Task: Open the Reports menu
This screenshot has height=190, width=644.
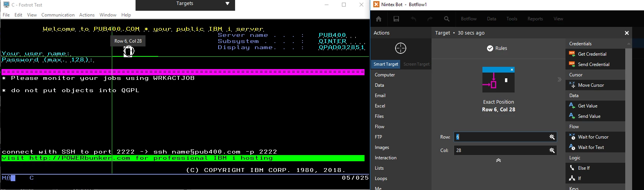Action: pyautogui.click(x=535, y=19)
